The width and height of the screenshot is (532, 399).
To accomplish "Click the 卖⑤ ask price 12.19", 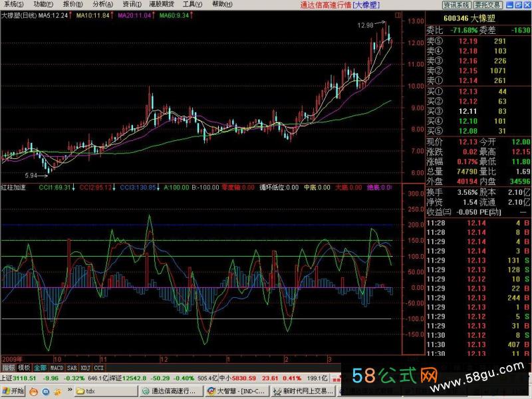I will pyautogui.click(x=468, y=41).
